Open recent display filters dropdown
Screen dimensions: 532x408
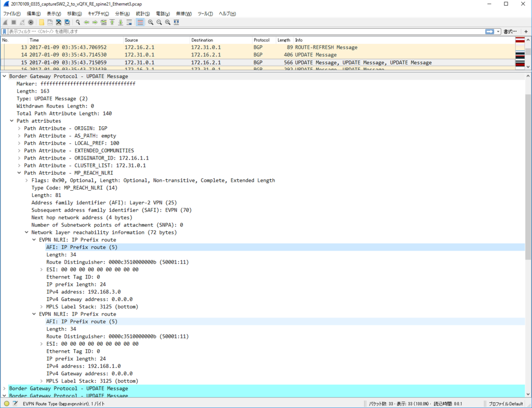tap(498, 32)
